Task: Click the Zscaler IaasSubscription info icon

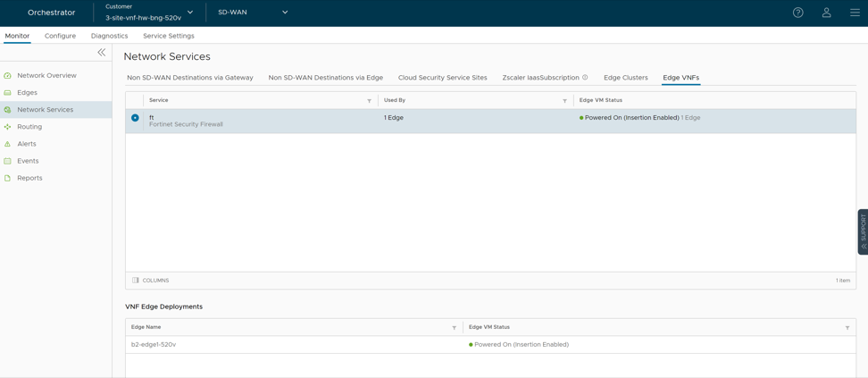Action: click(x=585, y=78)
